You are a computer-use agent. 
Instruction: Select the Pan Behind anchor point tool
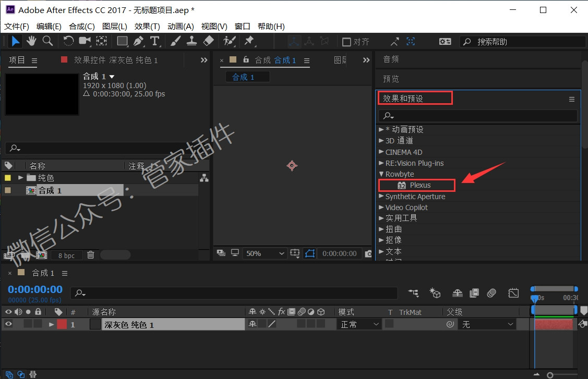coord(101,41)
